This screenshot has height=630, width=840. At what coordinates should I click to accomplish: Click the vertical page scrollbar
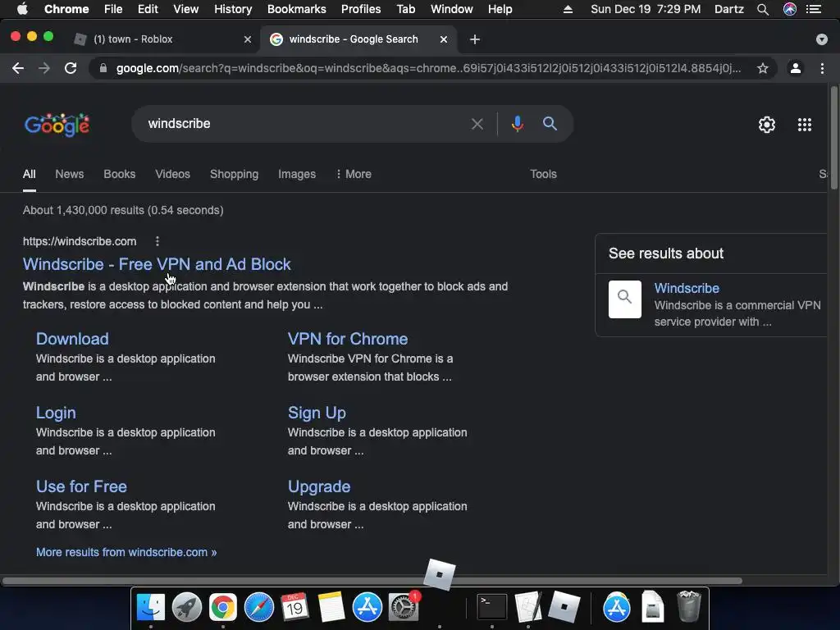[x=834, y=138]
